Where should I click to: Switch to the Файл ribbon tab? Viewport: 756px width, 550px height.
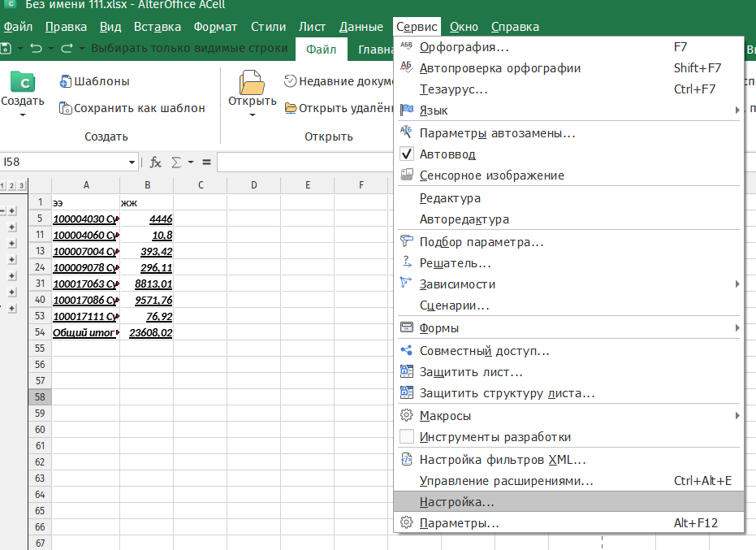coord(322,50)
